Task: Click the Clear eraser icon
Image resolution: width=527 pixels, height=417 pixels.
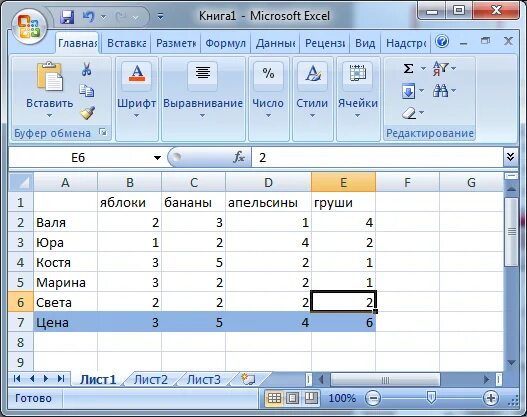Action: (x=409, y=113)
